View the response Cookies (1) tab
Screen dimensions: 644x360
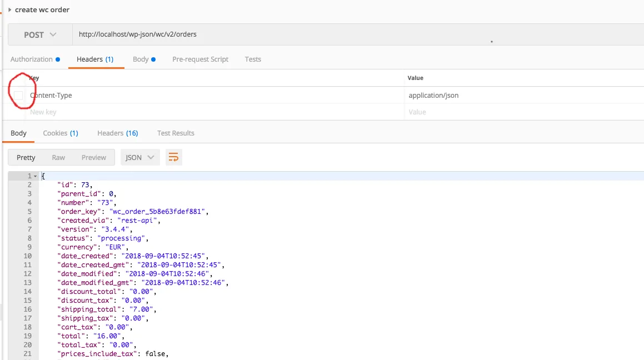tap(61, 133)
